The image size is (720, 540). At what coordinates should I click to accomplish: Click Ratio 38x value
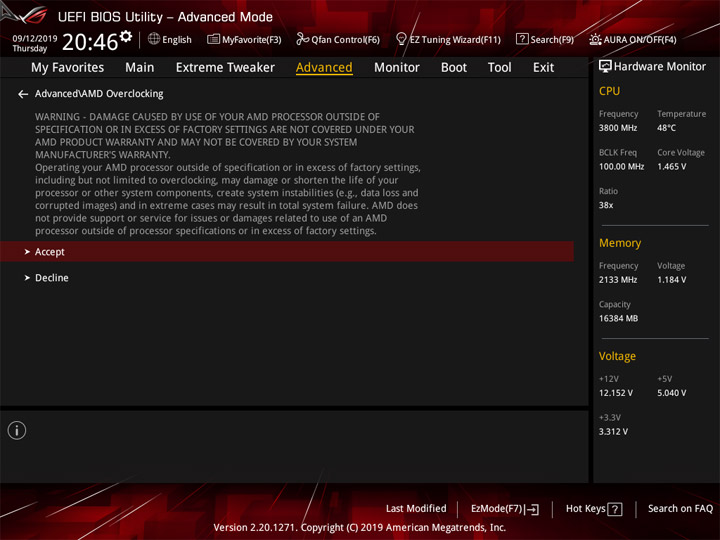[x=606, y=205]
